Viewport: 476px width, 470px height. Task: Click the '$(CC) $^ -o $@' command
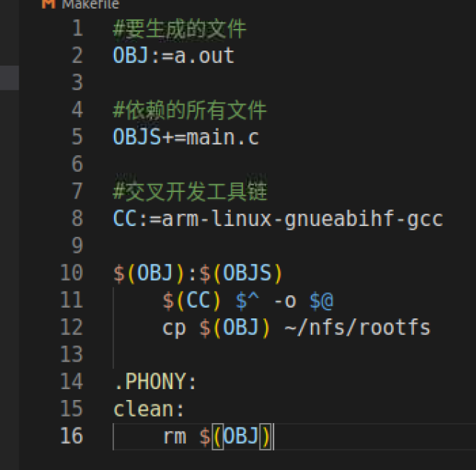247,301
